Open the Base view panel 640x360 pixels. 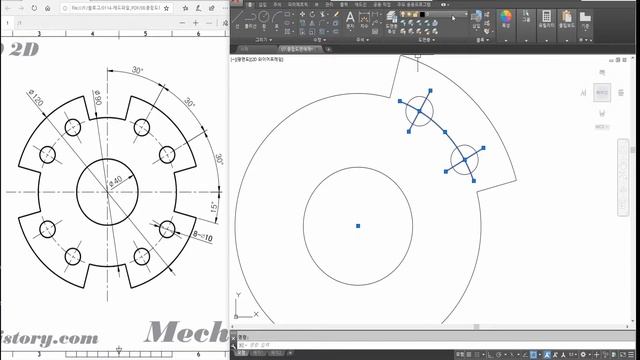coord(585,20)
